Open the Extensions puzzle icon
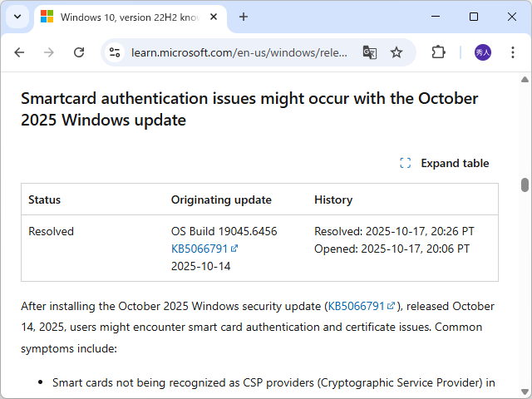Image resolution: width=532 pixels, height=399 pixels. pyautogui.click(x=438, y=52)
